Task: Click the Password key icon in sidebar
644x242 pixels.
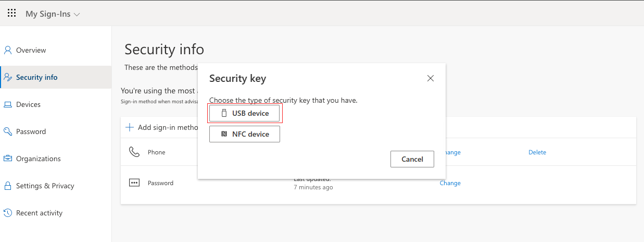Action: click(8, 131)
